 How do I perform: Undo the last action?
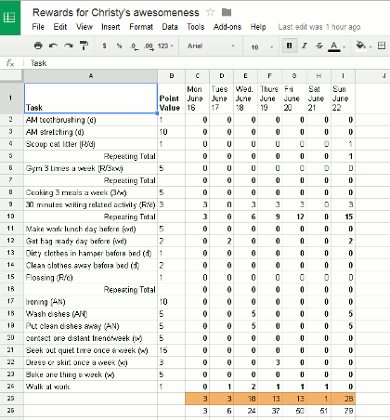[x=53, y=46]
